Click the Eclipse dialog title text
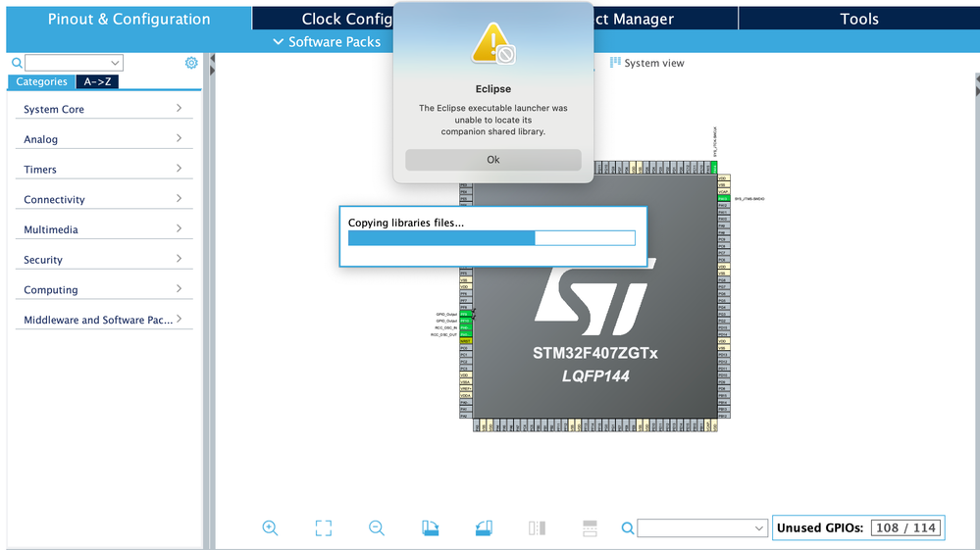The width and height of the screenshot is (980, 550). tap(493, 88)
